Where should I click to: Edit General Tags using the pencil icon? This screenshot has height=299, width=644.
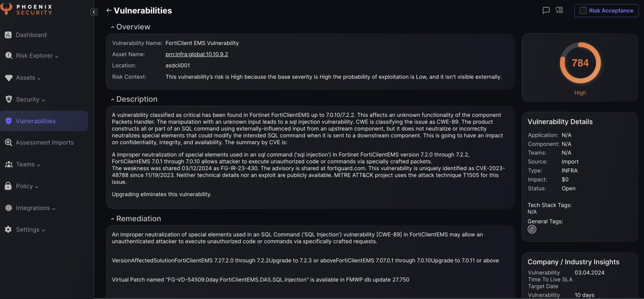click(x=532, y=229)
